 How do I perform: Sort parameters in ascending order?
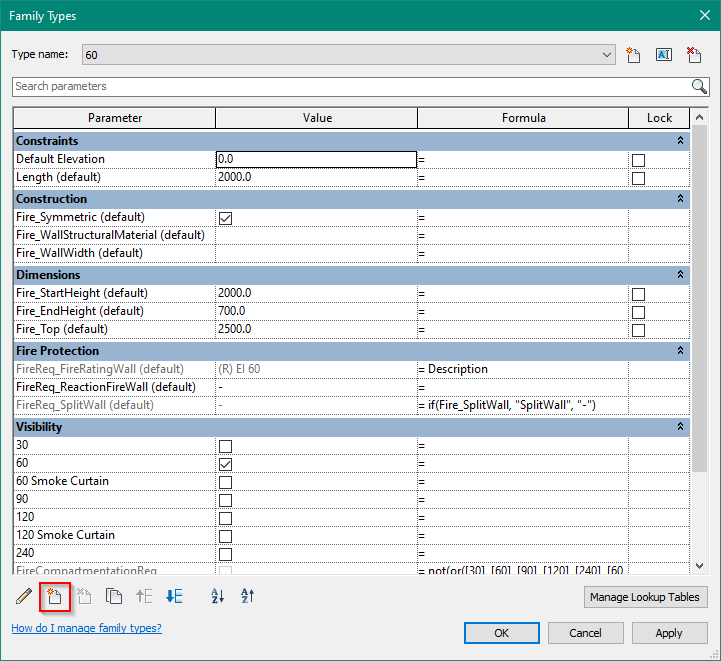pyautogui.click(x=217, y=596)
